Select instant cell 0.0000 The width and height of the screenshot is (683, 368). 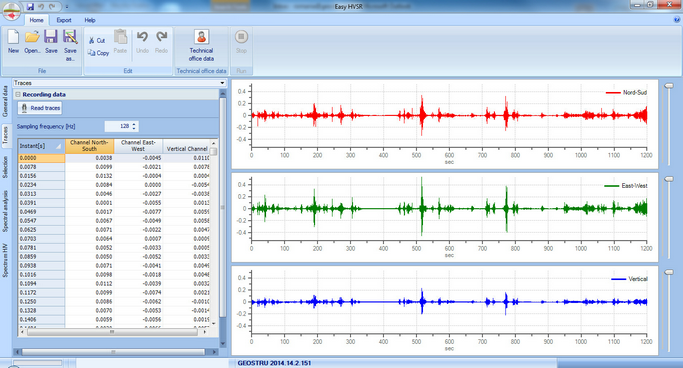tap(41, 158)
